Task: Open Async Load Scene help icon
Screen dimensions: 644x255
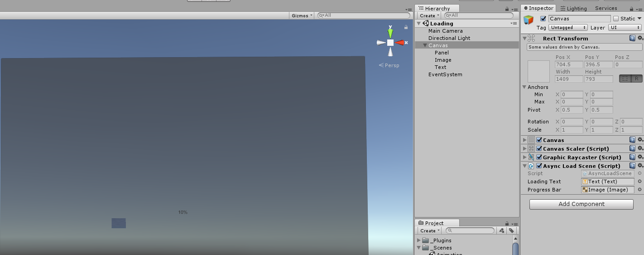Action: pos(632,166)
